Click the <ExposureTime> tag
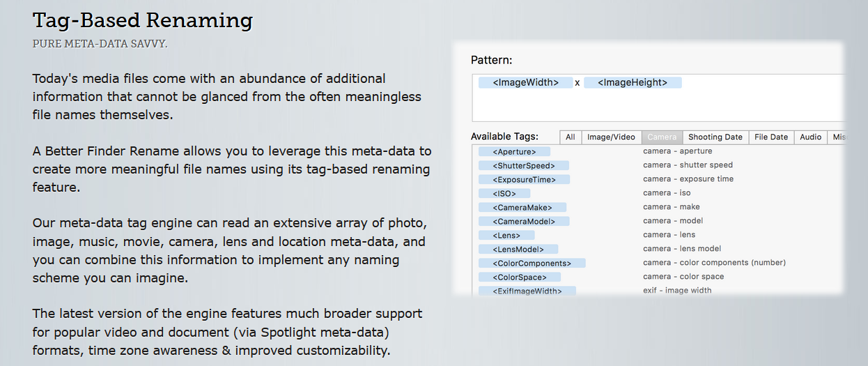 click(524, 179)
